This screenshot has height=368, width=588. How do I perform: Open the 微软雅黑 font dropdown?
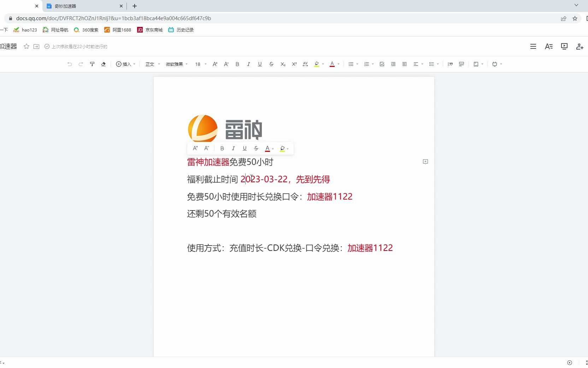[177, 64]
